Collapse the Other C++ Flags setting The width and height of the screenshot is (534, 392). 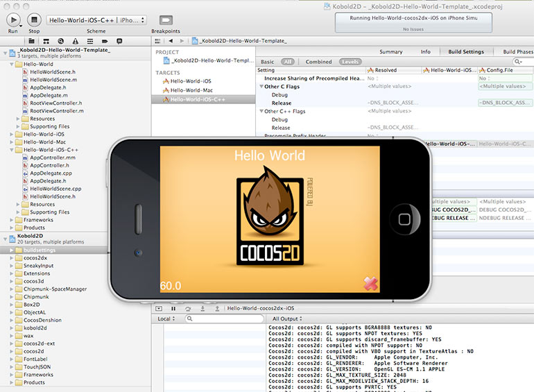coord(261,112)
